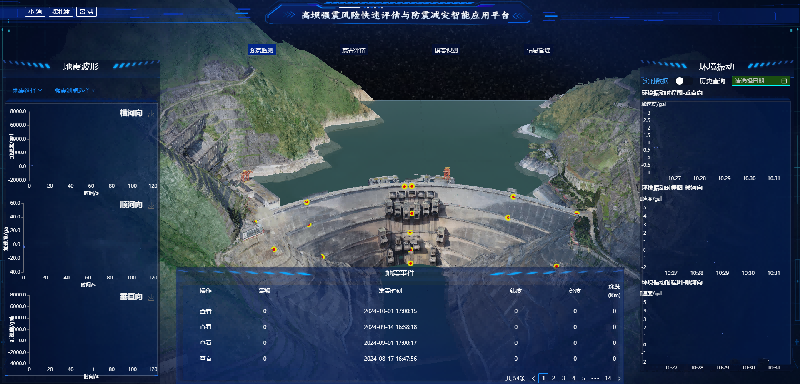Click the outlined third button in the top-left header
This screenshot has height=384, width=800.
click(87, 11)
